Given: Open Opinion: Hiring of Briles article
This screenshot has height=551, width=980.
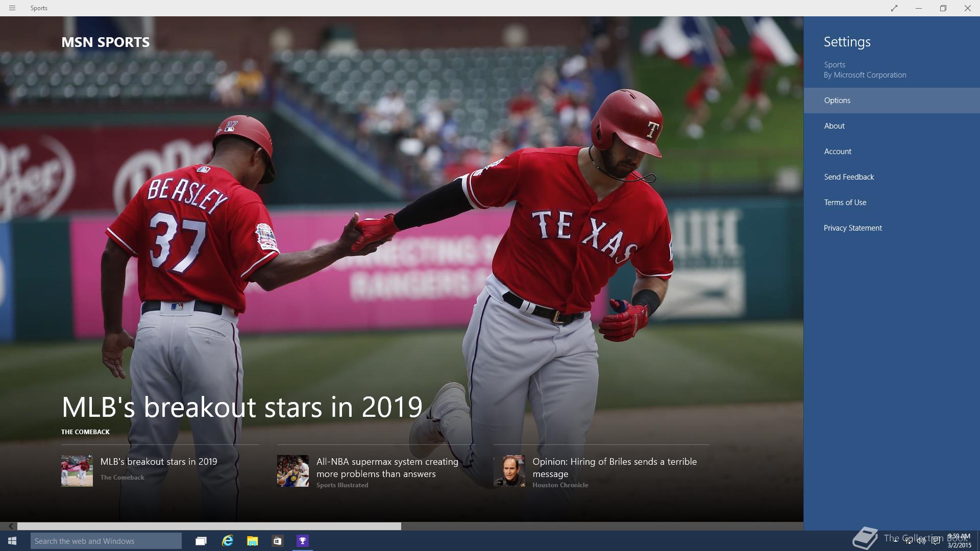Looking at the screenshot, I should coord(615,468).
